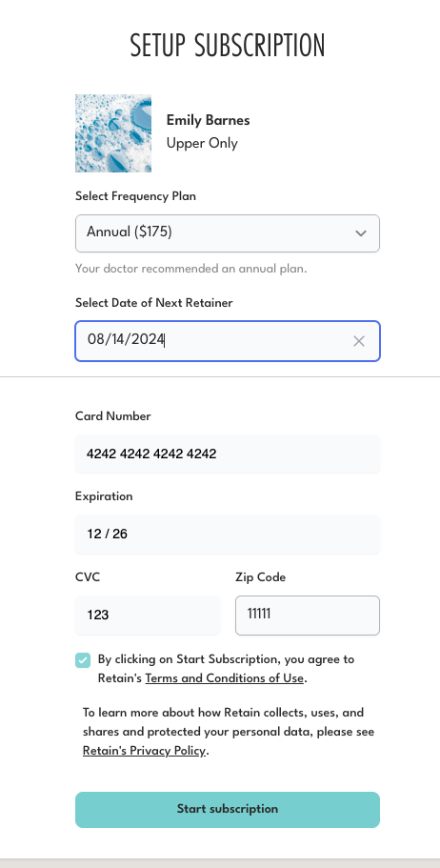
Task: Click the date field showing 08/14/2024
Action: (x=228, y=341)
